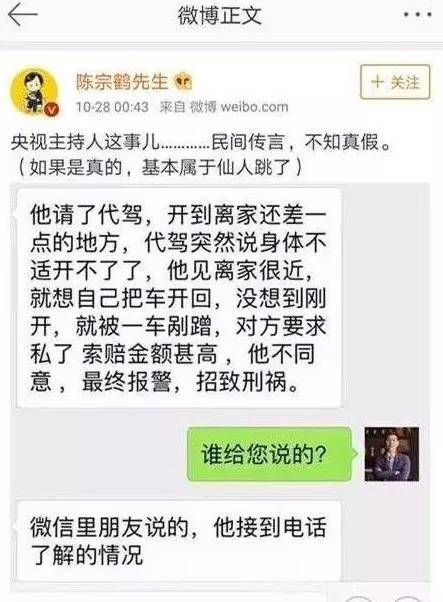Tap the crown membership badge beside username
The height and width of the screenshot is (602, 443).
pyautogui.click(x=183, y=81)
